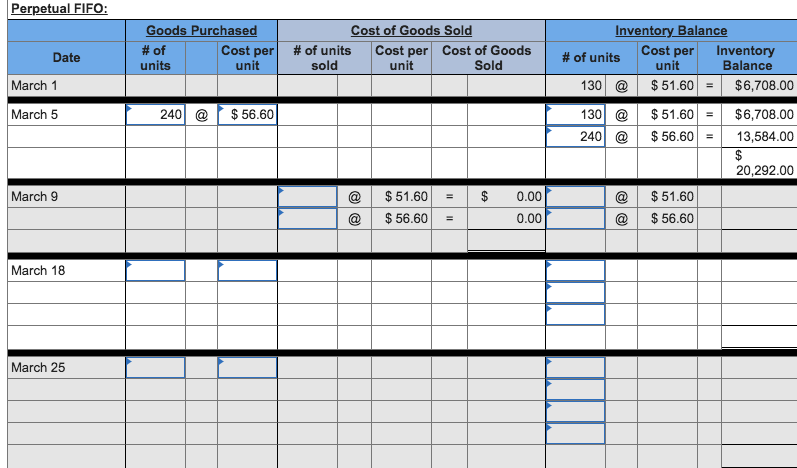Select March 5 cost per unit field $ 56.60
Image resolution: width=797 pixels, height=468 pixels.
(x=248, y=115)
